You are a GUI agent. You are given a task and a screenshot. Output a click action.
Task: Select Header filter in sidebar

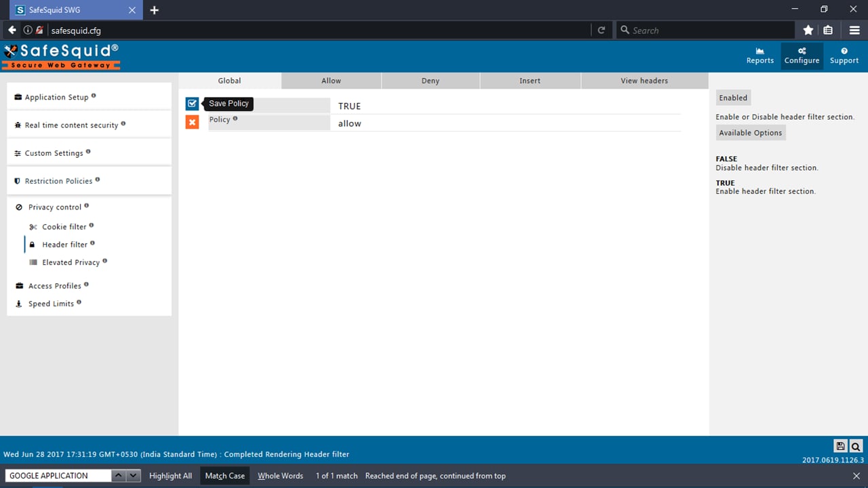[64, 245]
